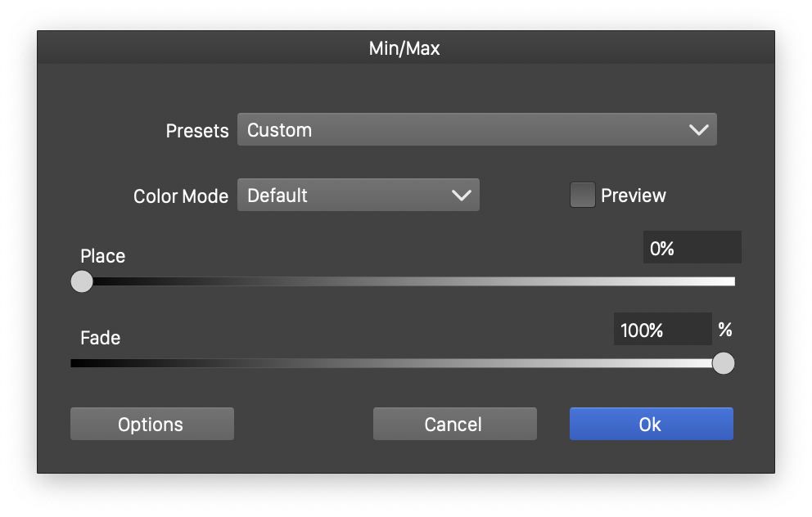Screen dimensions: 812x517
Task: Open the Options button
Action: (x=151, y=424)
